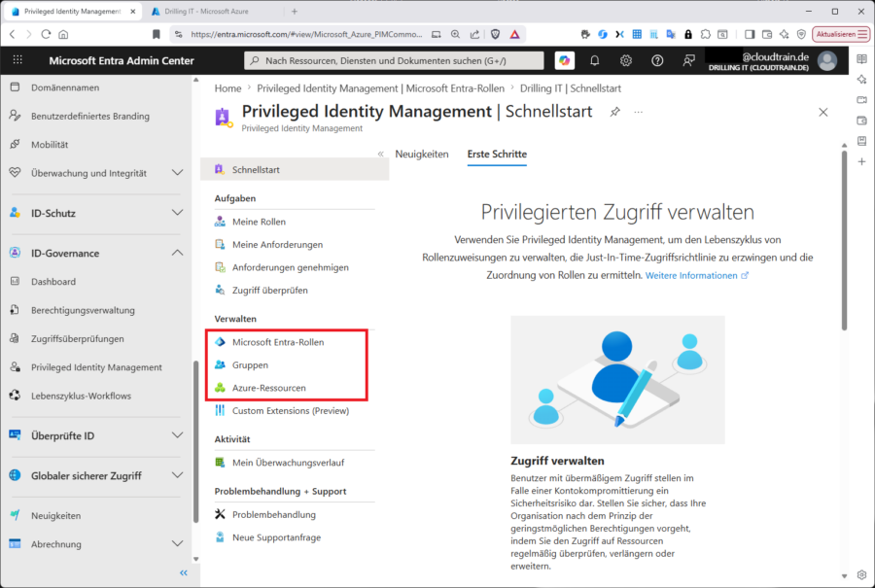Bookmark this page in the address bar
Screen dimensions: 875x588
click(x=157, y=34)
